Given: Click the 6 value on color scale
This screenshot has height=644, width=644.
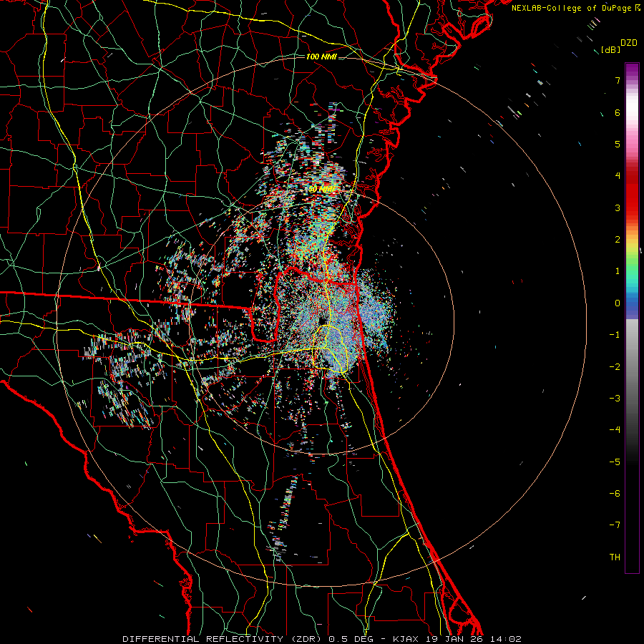Looking at the screenshot, I should [618, 112].
